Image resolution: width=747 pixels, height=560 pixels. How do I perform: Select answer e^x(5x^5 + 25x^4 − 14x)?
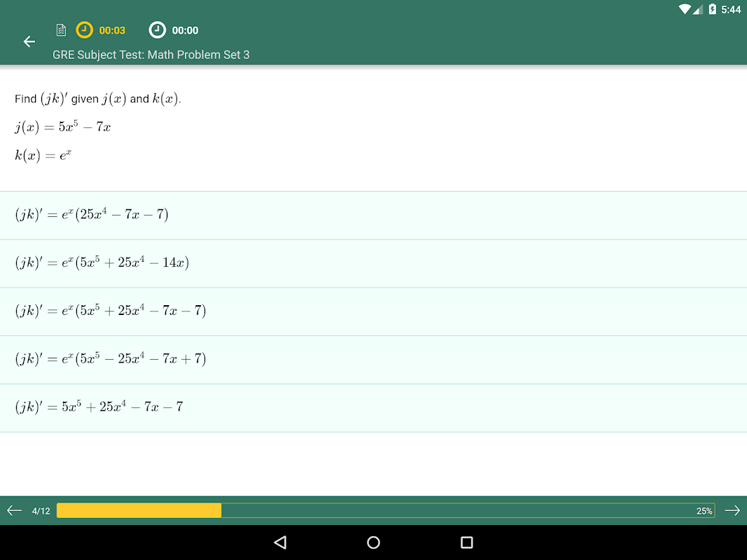pos(374,263)
